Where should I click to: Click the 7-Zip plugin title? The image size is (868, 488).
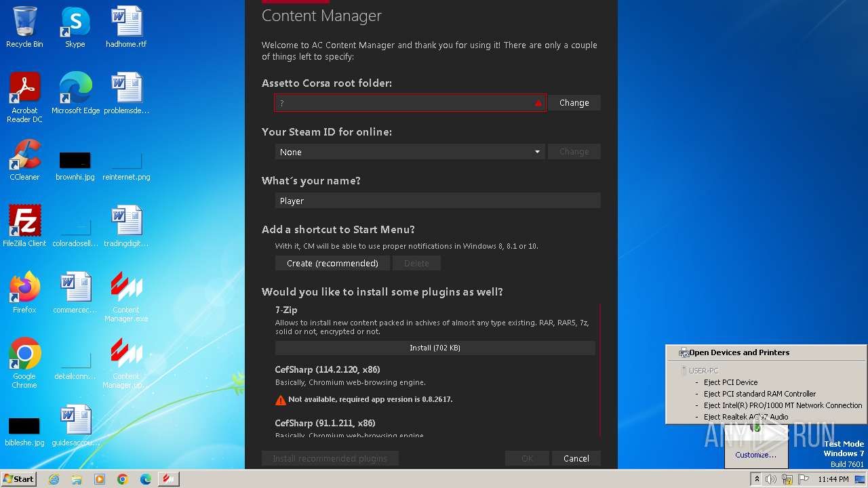(x=286, y=310)
